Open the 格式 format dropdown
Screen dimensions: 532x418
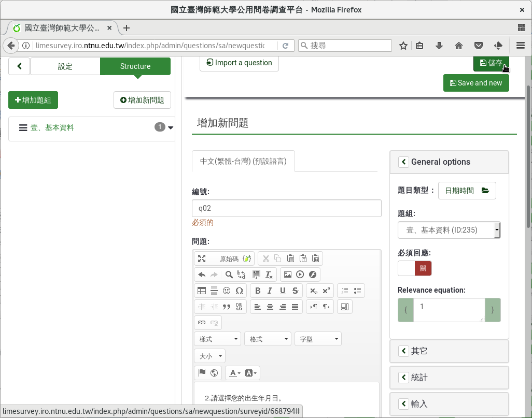[268, 339]
